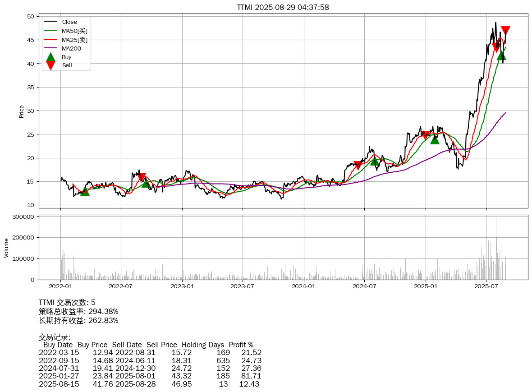This screenshot has height=392, width=532.
Task: Click the green MA50 line sample in legend
Action: coord(50,31)
